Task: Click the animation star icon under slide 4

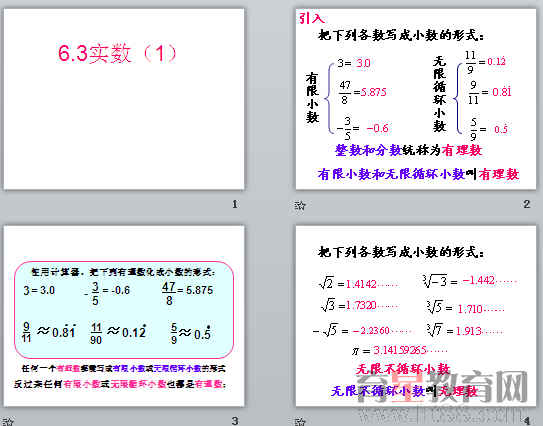Action: [300, 421]
